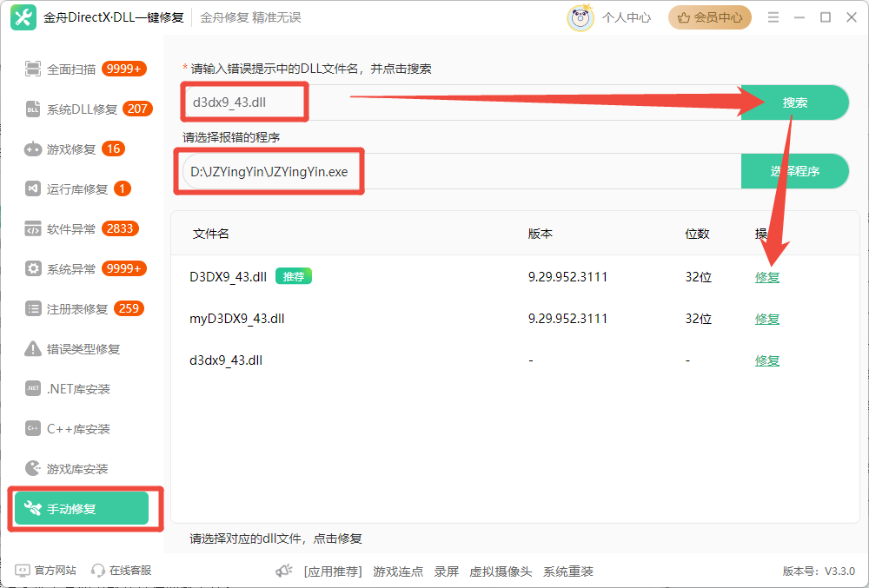The image size is (869, 588).
Task: Click the 207 badge beside 系统DLL修复
Action: [137, 109]
